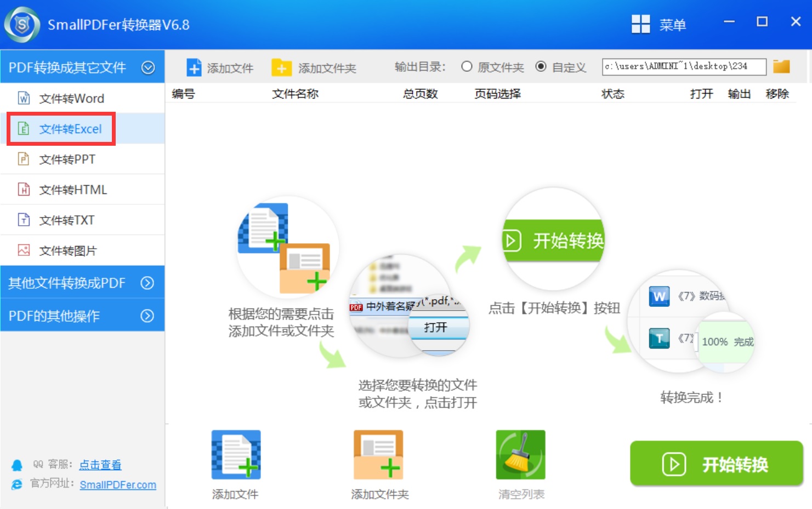
Task: Select the 原文件夹 radio button
Action: 467,67
